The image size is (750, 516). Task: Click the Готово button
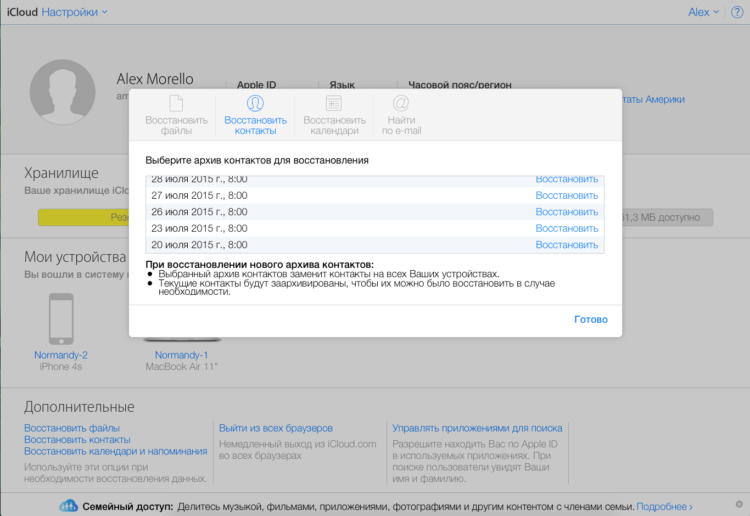point(591,319)
